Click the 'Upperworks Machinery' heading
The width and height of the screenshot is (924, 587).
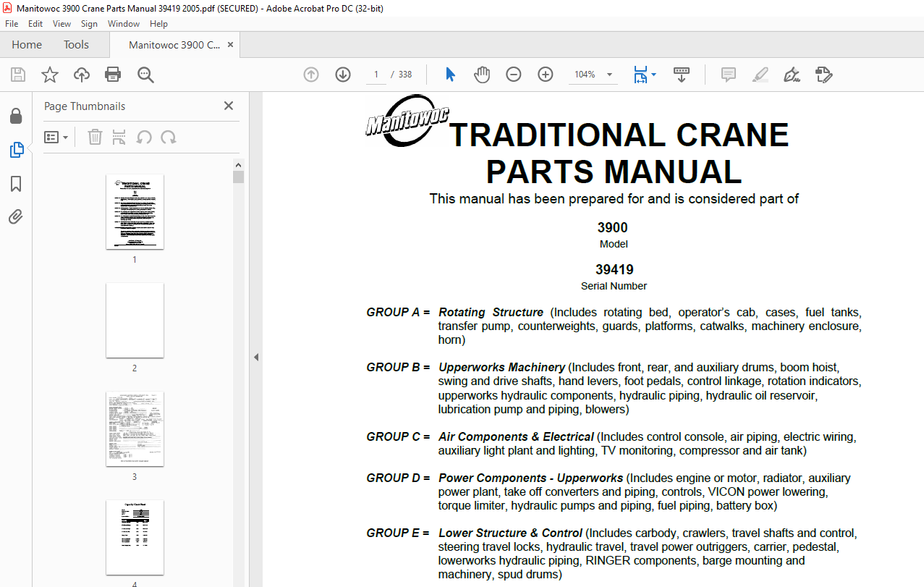pos(501,368)
